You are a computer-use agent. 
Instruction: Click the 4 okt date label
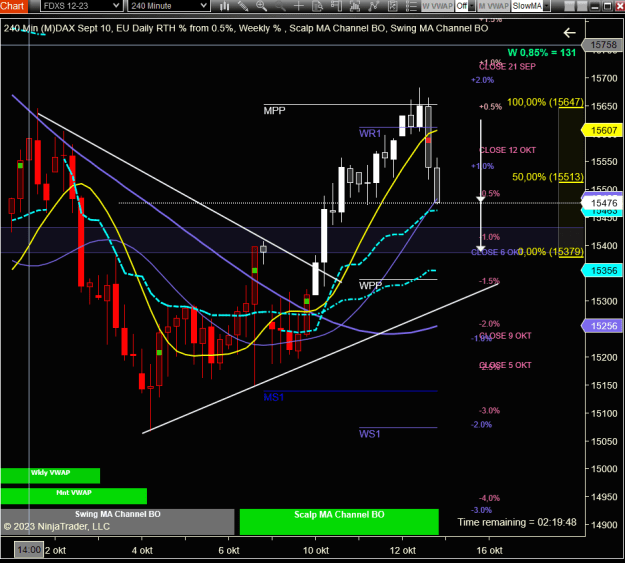(x=142, y=551)
